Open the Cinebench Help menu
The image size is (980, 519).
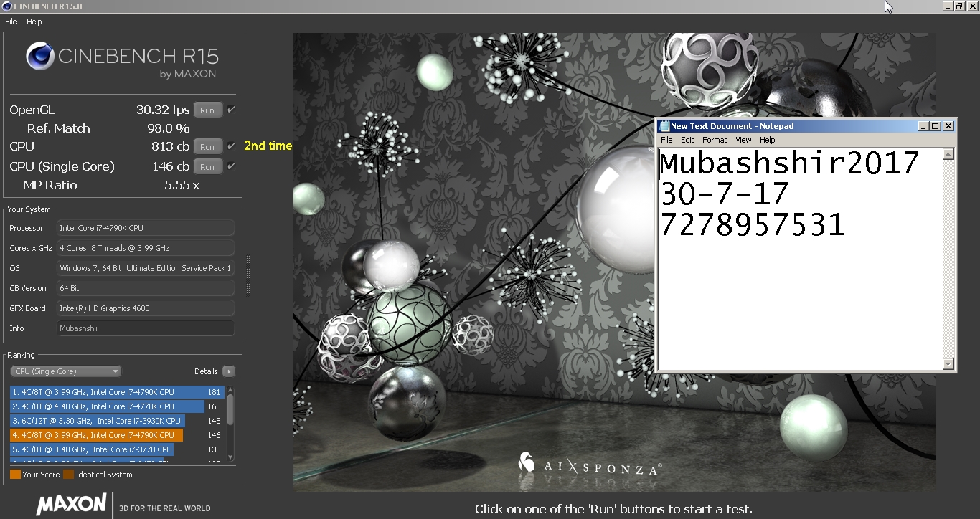[34, 22]
